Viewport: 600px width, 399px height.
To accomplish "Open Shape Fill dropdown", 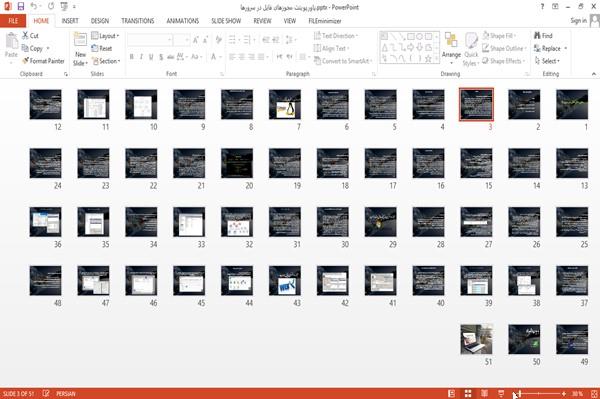I will [499, 36].
